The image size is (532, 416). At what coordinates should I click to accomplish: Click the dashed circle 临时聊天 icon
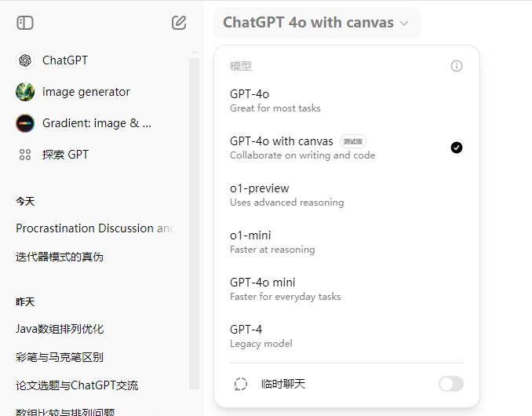(x=241, y=384)
